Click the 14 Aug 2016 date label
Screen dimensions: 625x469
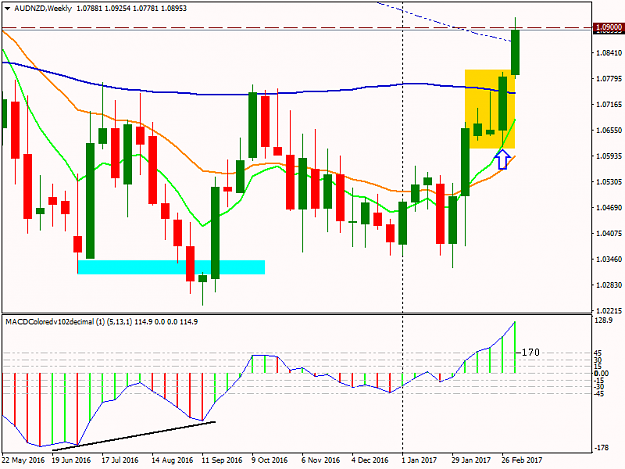point(172,460)
